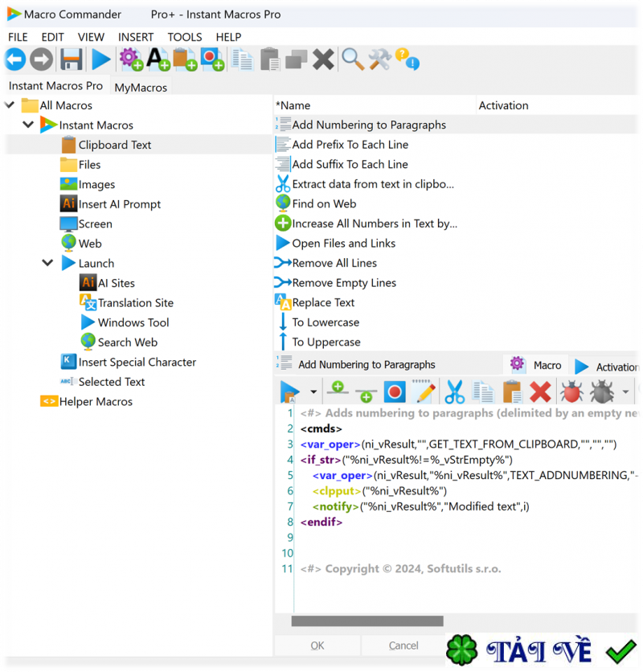643x672 pixels.
Task: Open dropdown arrow after the gray bug icon
Action: 625,391
